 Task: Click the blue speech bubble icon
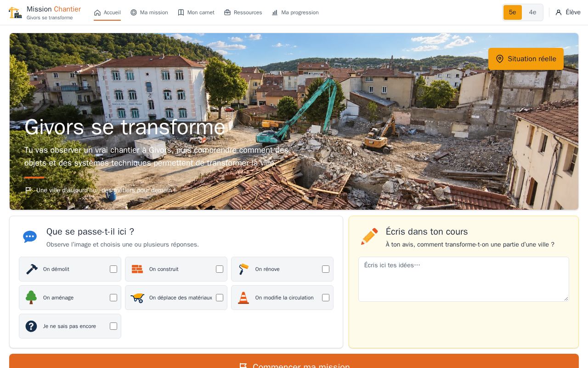(x=30, y=237)
